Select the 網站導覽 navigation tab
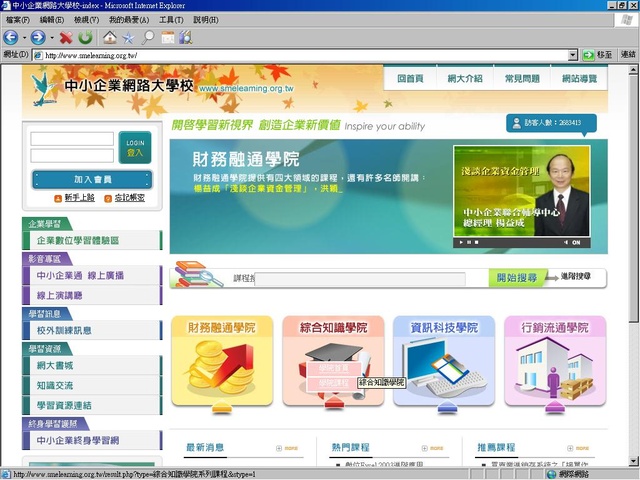Image resolution: width=640 pixels, height=480 pixels. (x=579, y=78)
